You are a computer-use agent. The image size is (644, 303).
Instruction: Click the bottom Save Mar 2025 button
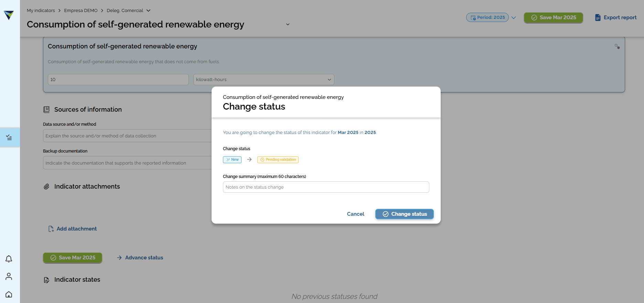73,258
